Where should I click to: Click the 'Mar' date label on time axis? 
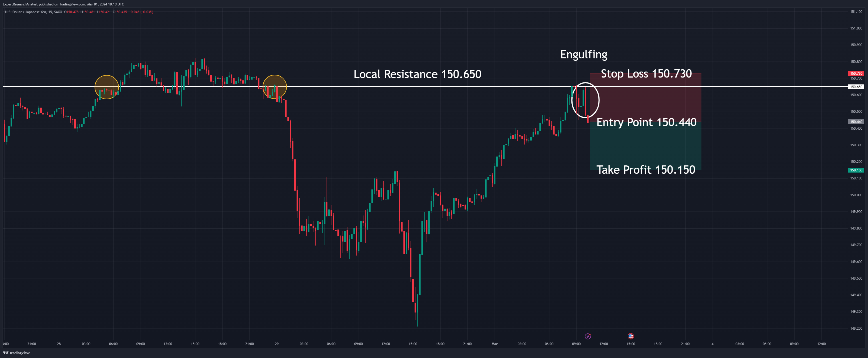point(494,344)
